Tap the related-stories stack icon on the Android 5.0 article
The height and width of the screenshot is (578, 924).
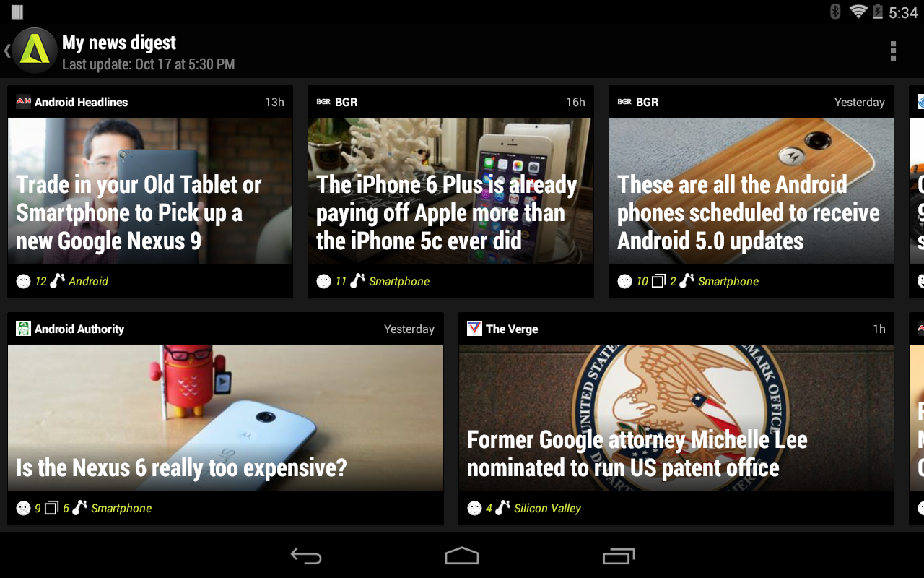tap(658, 281)
